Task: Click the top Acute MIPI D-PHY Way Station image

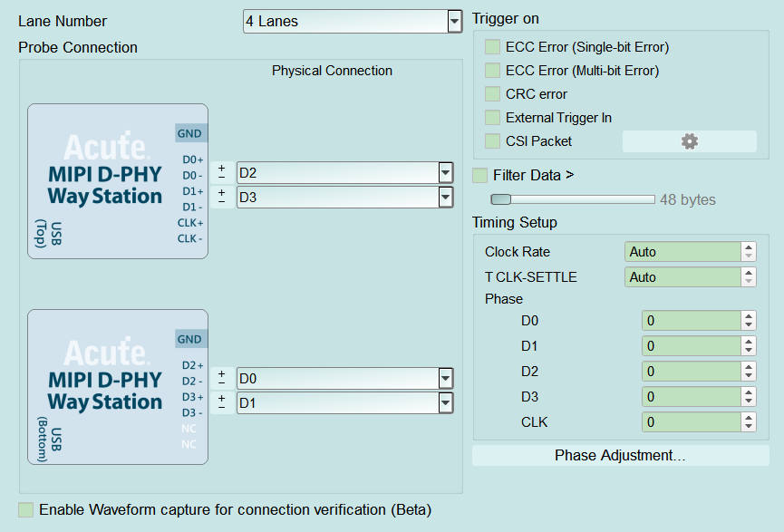Action: 118,181
